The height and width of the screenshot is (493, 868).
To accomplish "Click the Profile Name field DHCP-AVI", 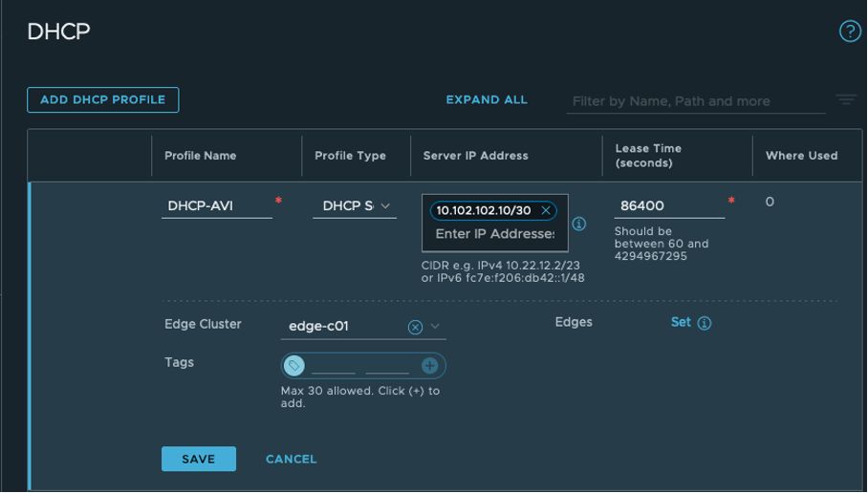I will pyautogui.click(x=216, y=205).
